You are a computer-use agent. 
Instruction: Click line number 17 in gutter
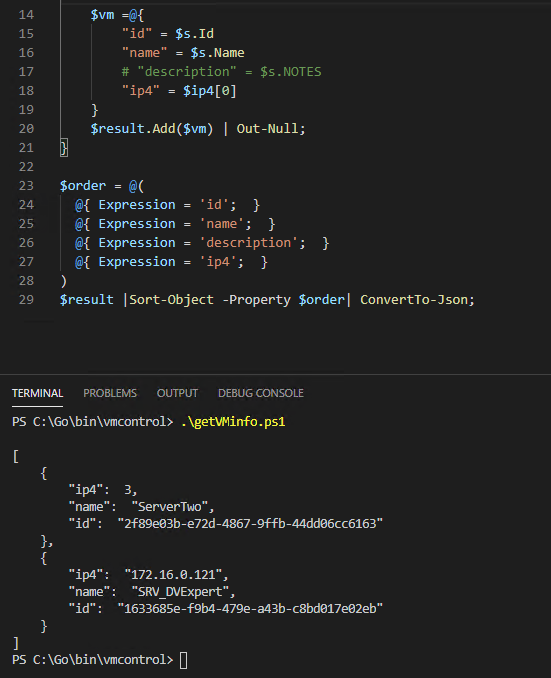pyautogui.click(x=26, y=72)
